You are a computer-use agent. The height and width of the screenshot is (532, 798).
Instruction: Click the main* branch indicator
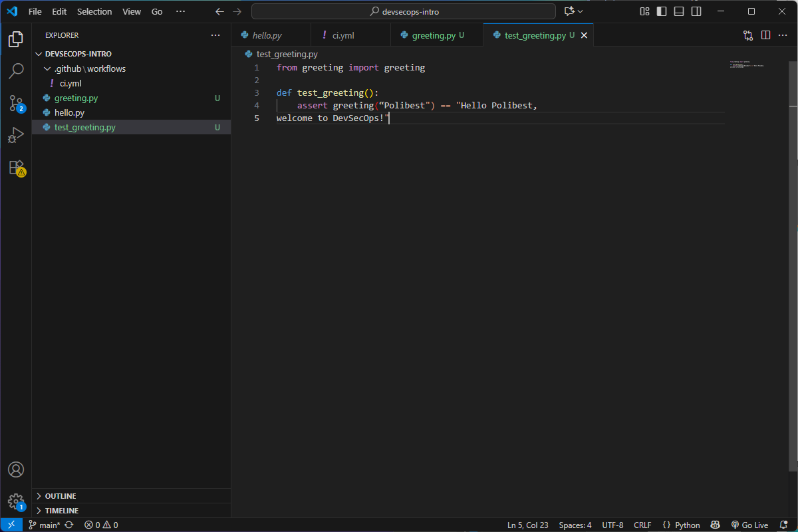pyautogui.click(x=45, y=525)
